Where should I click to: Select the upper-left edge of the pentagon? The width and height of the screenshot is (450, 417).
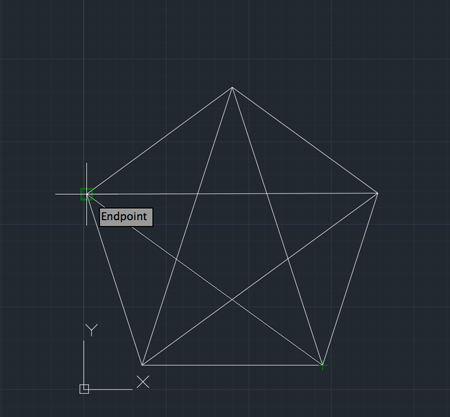(x=159, y=141)
